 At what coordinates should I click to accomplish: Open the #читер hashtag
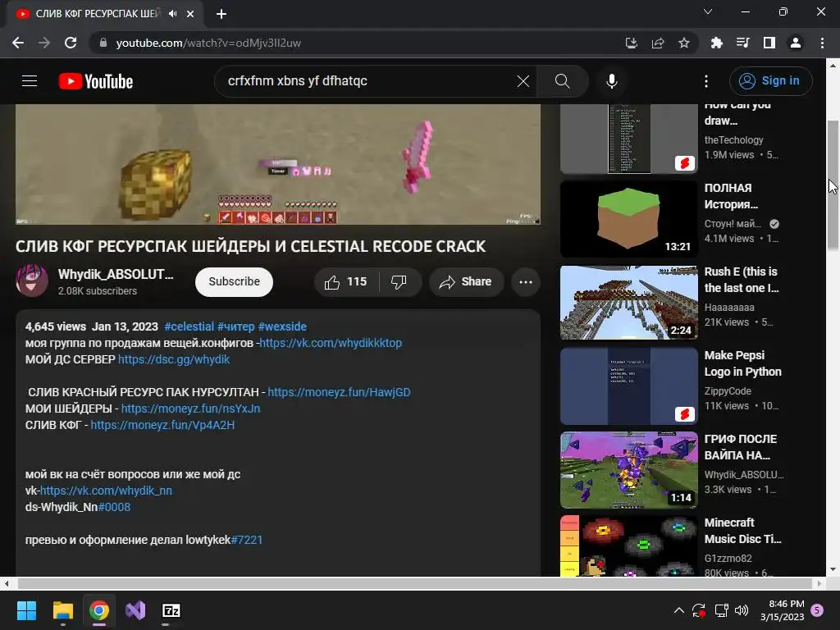[x=236, y=326]
